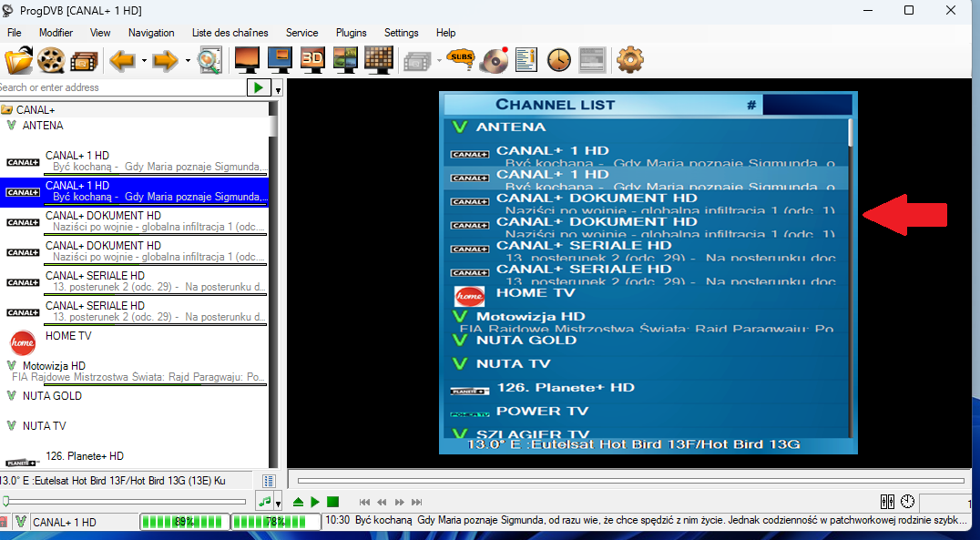Select highlighted CANAL+ 1 HD in left list

[x=135, y=191]
